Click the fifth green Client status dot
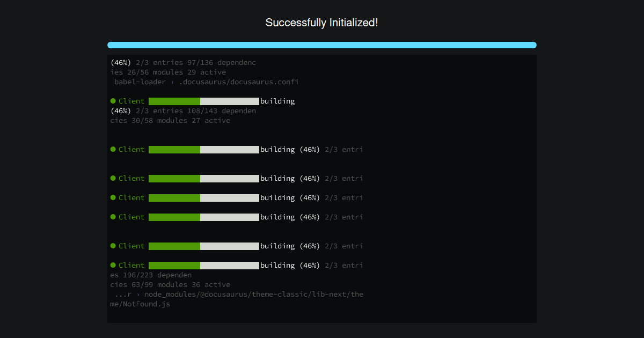Screen dimensions: 644x338 pos(113,217)
